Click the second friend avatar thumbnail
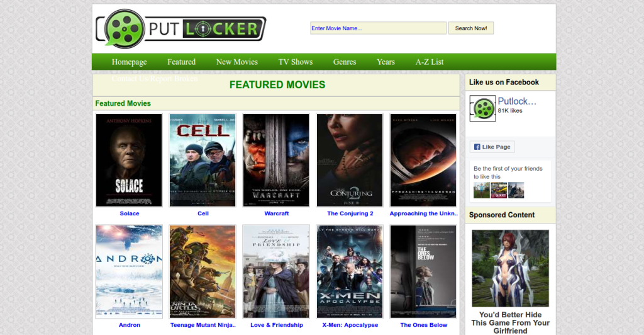The image size is (644, 335). click(499, 190)
